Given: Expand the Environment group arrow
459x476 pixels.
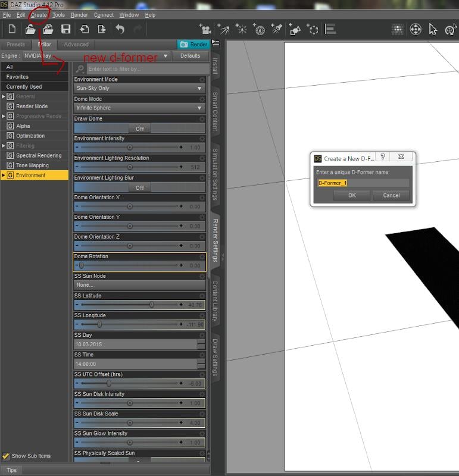Looking at the screenshot, I should (x=4, y=175).
